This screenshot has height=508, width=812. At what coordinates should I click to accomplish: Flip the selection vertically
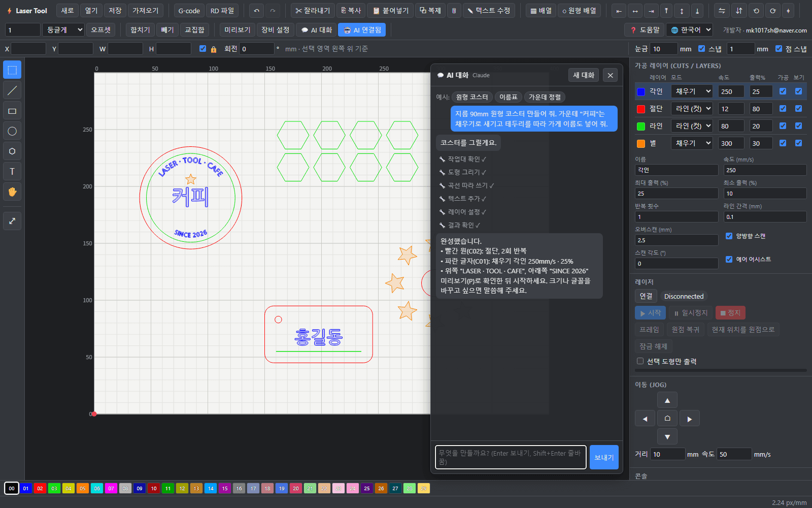tap(739, 11)
